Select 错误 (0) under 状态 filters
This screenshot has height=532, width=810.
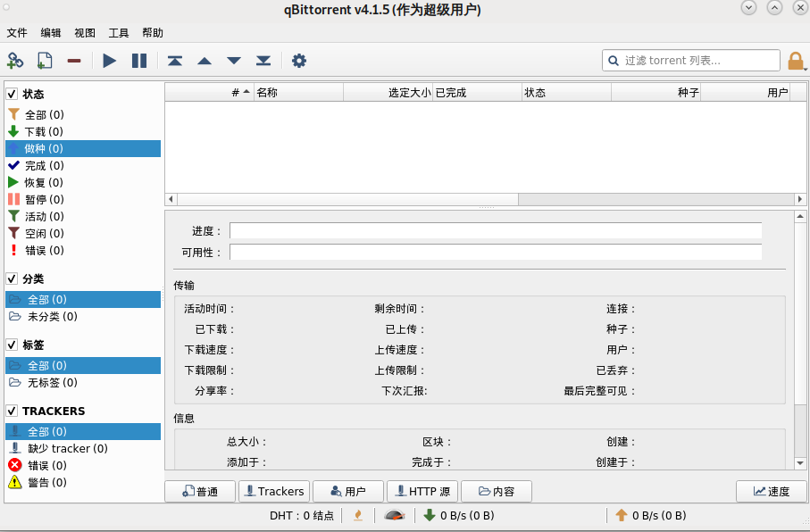83,251
